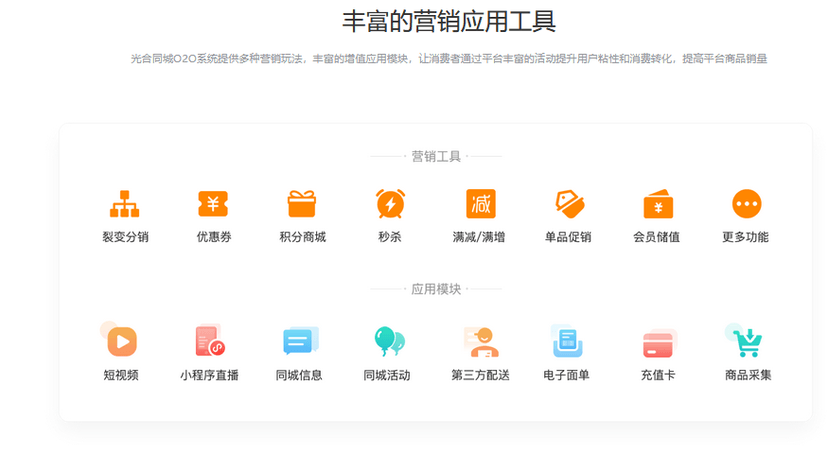Click the 应用模块 section heading

click(x=436, y=289)
